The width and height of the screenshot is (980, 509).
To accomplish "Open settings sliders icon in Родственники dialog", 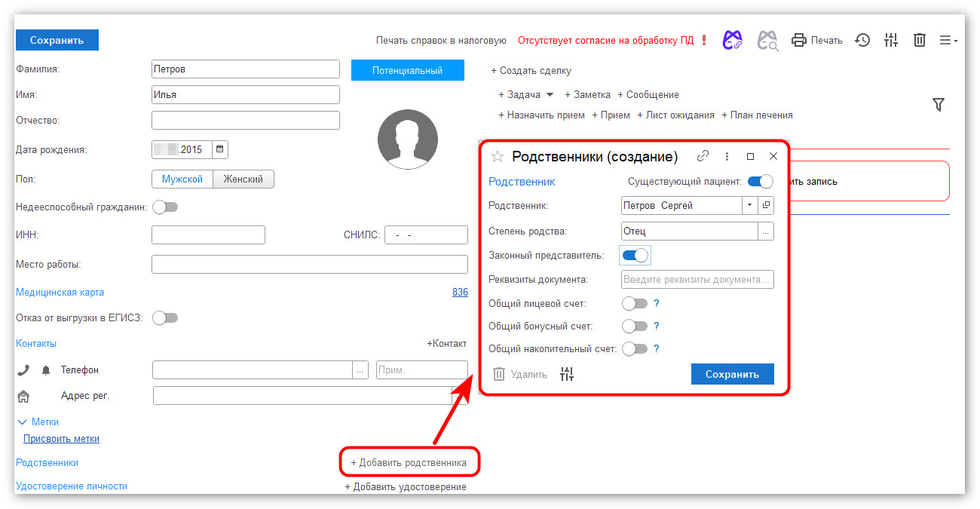I will [567, 374].
